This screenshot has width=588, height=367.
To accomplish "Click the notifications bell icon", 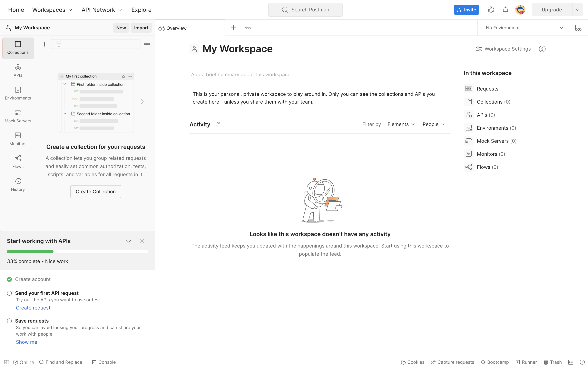I will tap(505, 10).
